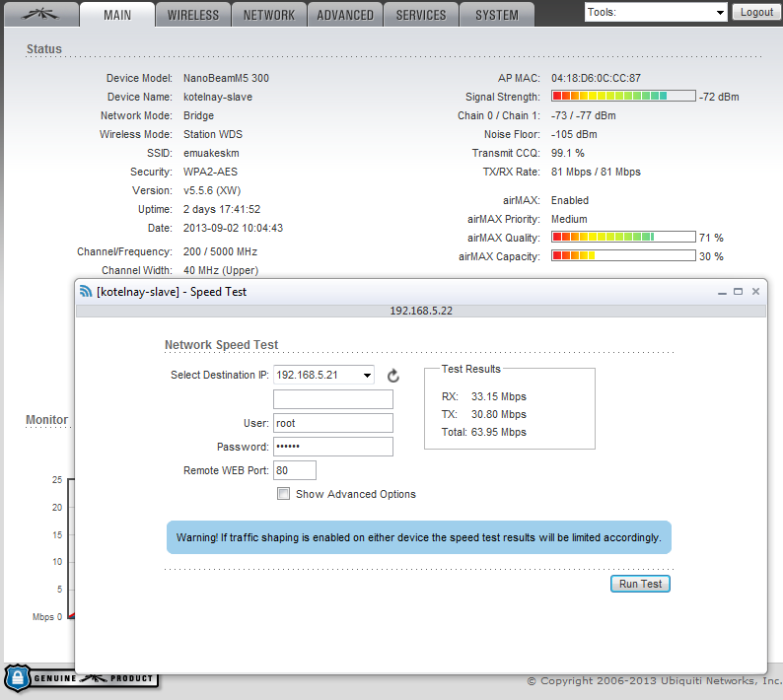Screen dimensions: 783x700
Task: Enable Show Advanced Options checkbox
Action: (284, 494)
